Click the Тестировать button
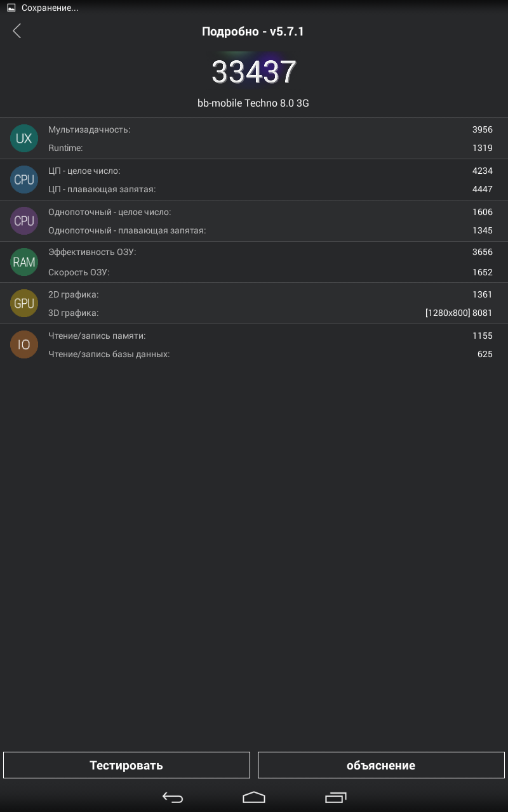This screenshot has width=508, height=812. (x=126, y=765)
